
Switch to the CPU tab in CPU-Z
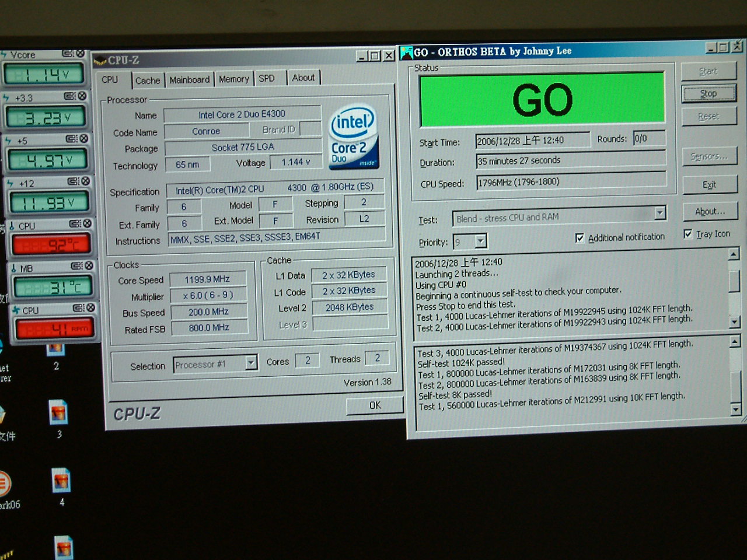[x=110, y=80]
